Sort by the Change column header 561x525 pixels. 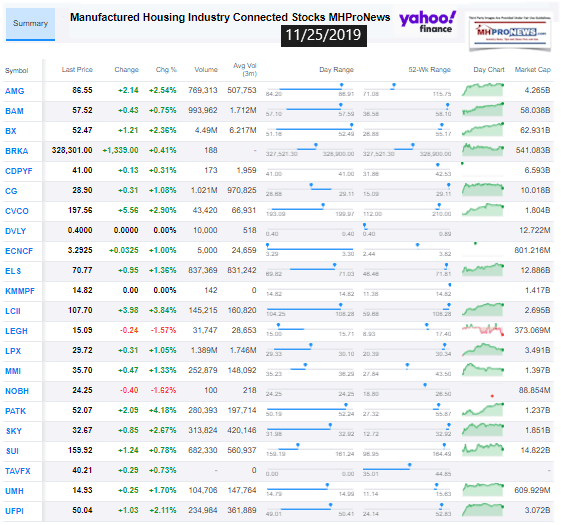click(x=126, y=69)
